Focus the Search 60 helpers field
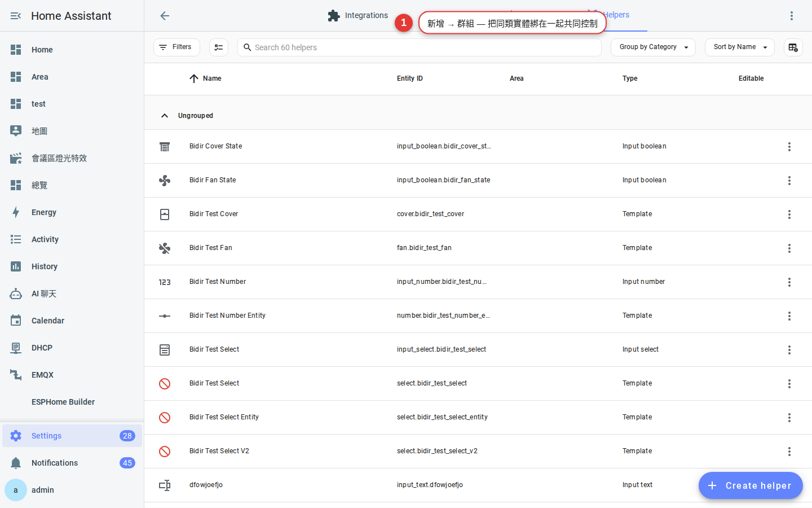 click(x=420, y=47)
